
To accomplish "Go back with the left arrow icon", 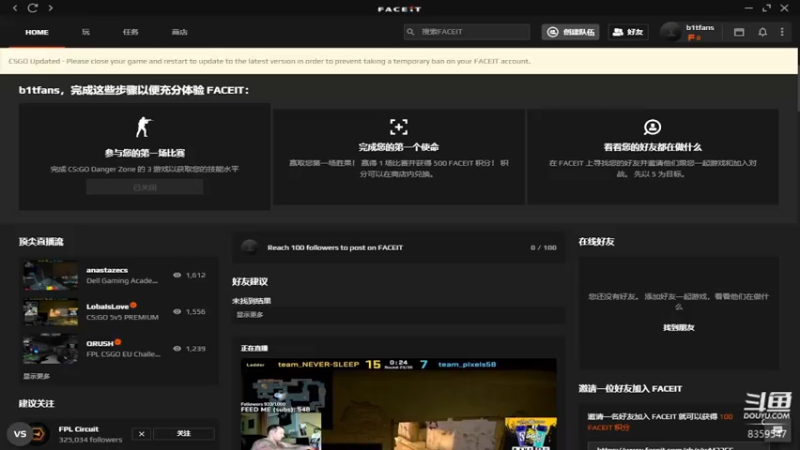I will click(x=15, y=8).
